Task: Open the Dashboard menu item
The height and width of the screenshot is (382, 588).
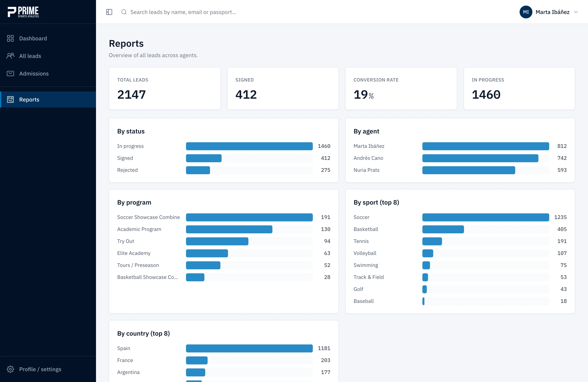Action: [48, 38]
